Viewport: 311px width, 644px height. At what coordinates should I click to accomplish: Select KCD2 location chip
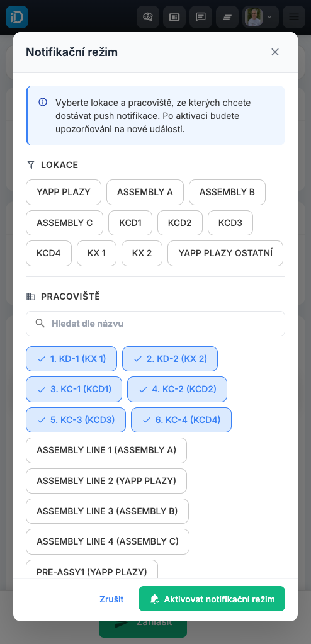[180, 223]
